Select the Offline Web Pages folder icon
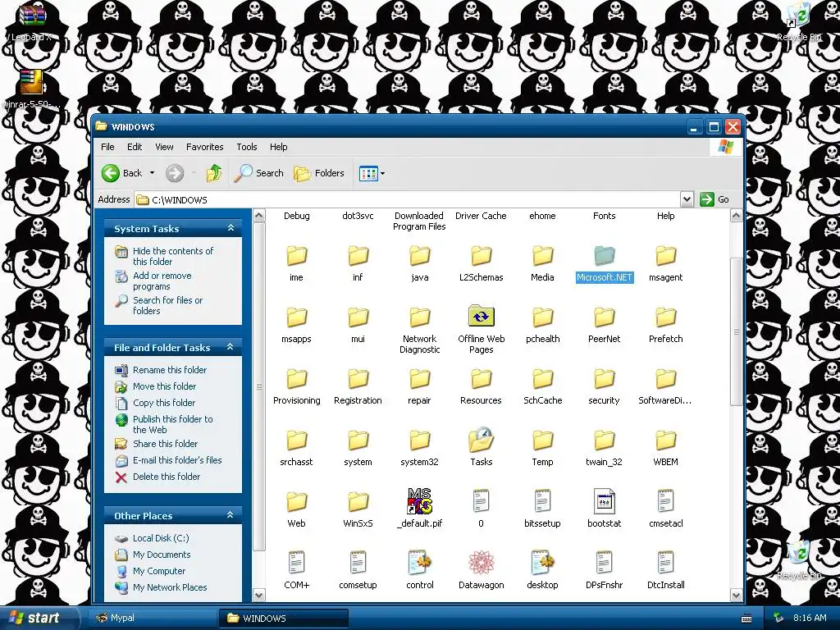The width and height of the screenshot is (840, 630). coord(481,316)
